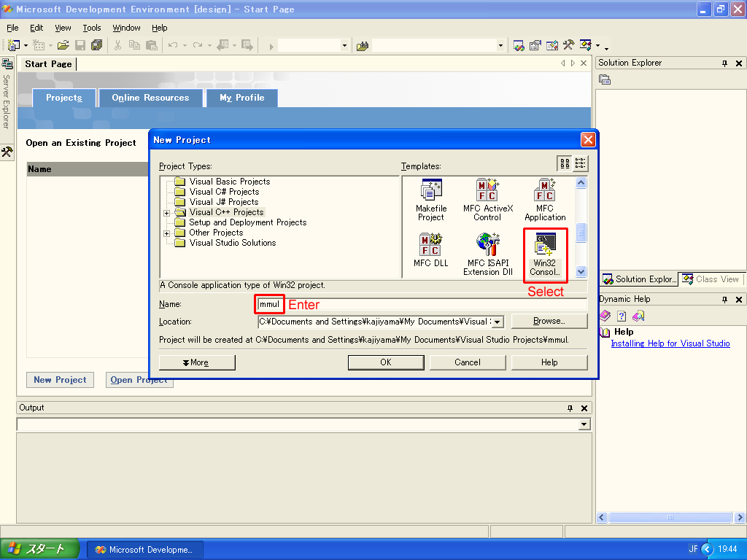Image resolution: width=747 pixels, height=560 pixels.
Task: Open the Tools menu
Action: [92, 28]
